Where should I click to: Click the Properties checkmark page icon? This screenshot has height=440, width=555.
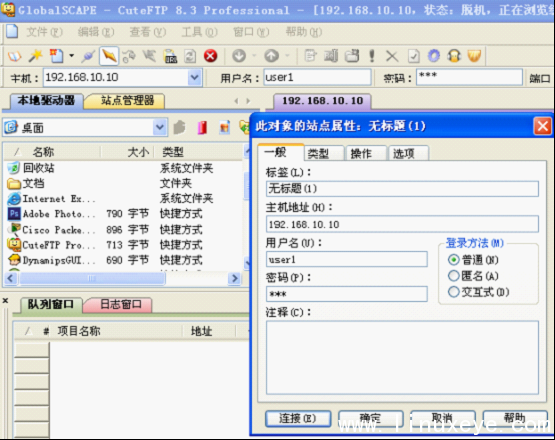(413, 56)
